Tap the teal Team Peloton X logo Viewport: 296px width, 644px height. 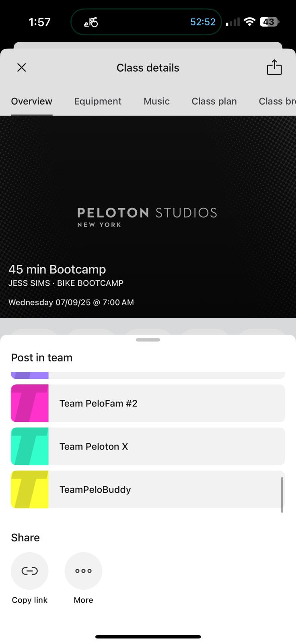coord(30,446)
